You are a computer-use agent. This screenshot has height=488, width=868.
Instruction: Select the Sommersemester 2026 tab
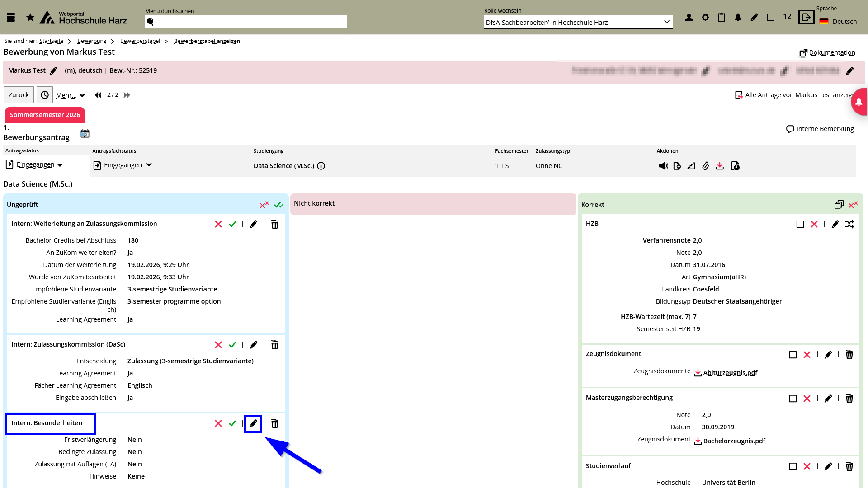click(45, 115)
